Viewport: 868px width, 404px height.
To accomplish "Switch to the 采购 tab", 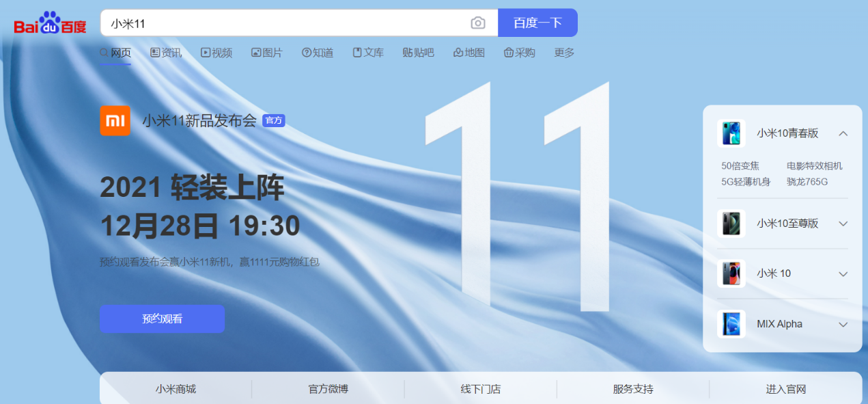I will pos(520,53).
